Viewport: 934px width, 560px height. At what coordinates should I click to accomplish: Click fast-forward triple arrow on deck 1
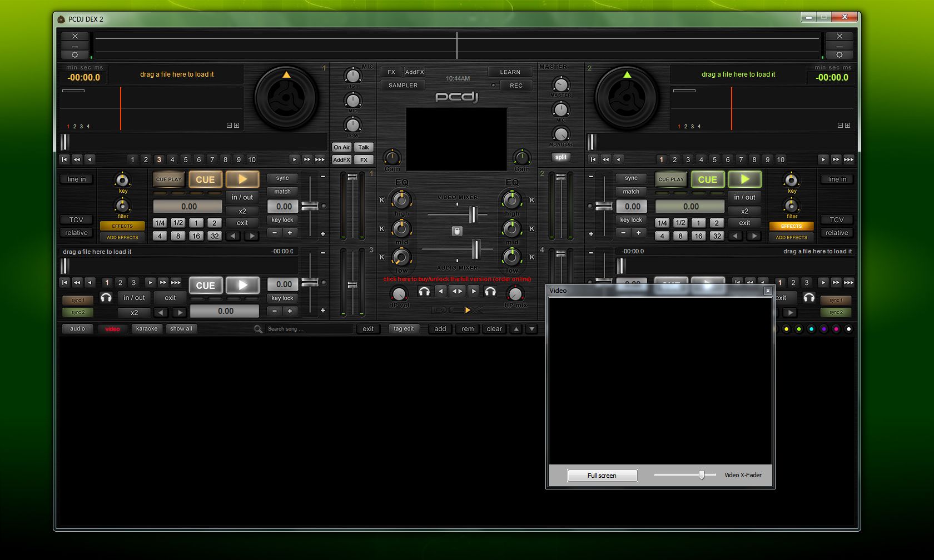point(320,159)
